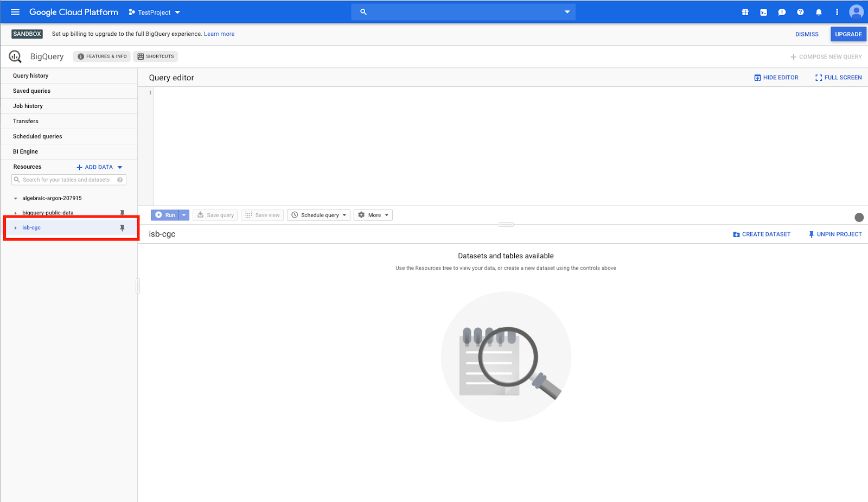The height and width of the screenshot is (502, 868).
Task: Open the More options dropdown
Action: (x=373, y=215)
